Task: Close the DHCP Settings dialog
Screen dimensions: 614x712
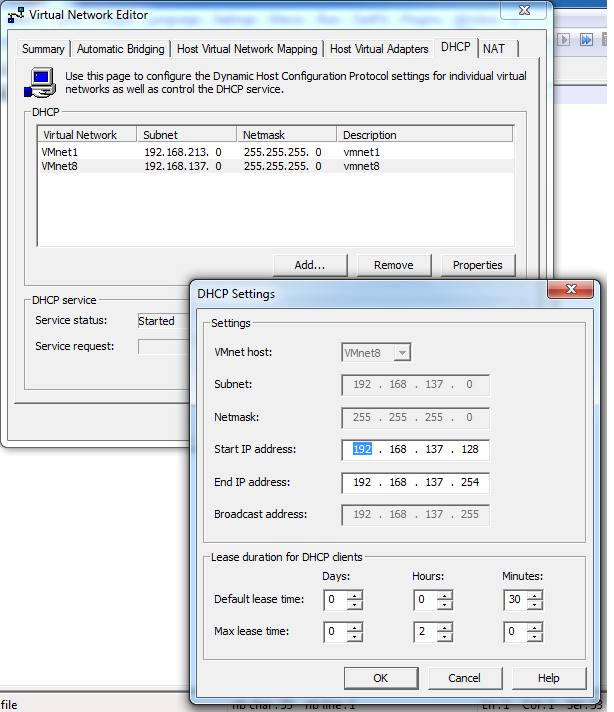Action: (572, 290)
